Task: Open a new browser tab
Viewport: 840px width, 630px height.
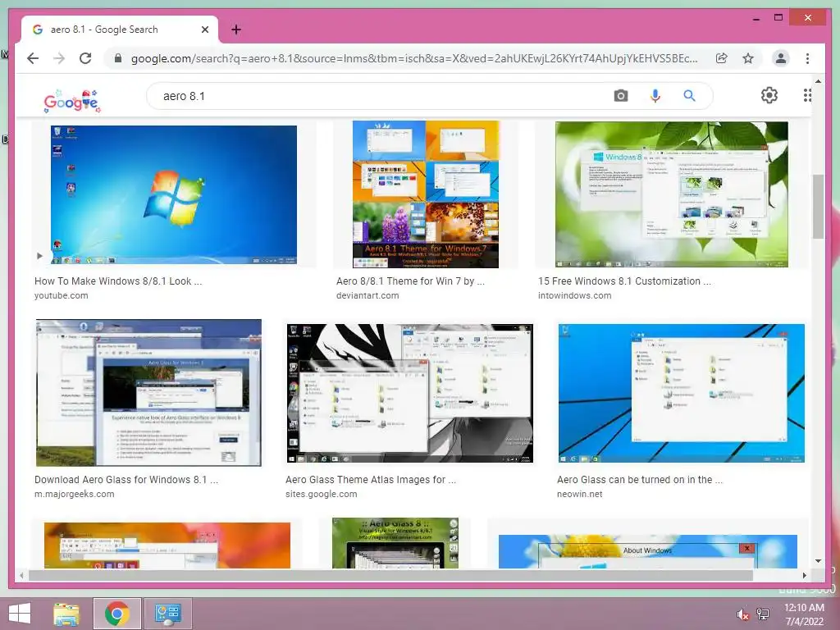Action: [x=236, y=30]
